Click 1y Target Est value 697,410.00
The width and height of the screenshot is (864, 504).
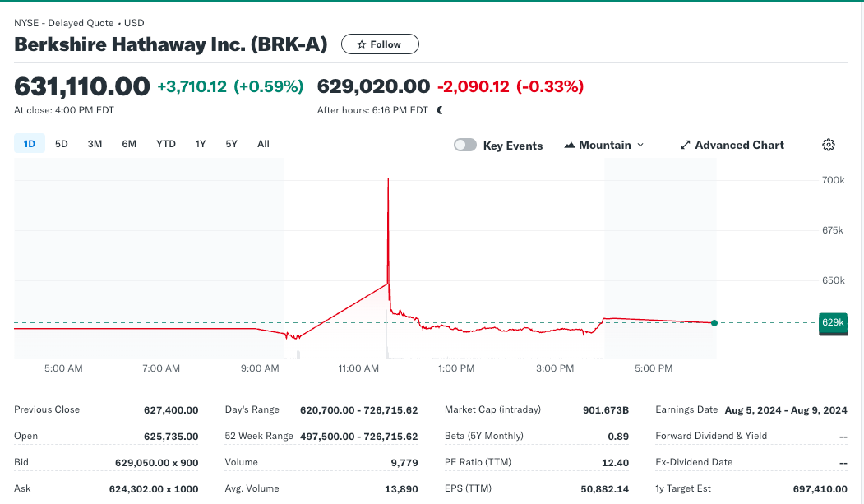820,489
